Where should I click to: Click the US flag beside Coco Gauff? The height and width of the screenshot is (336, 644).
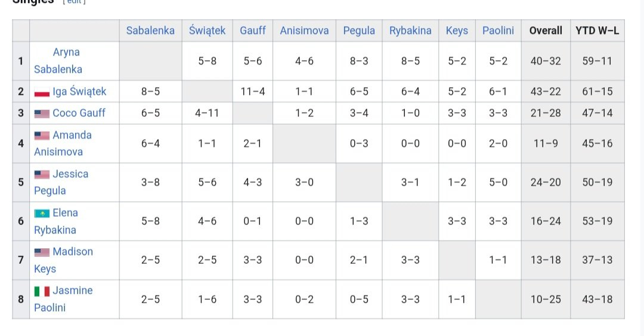coord(42,113)
